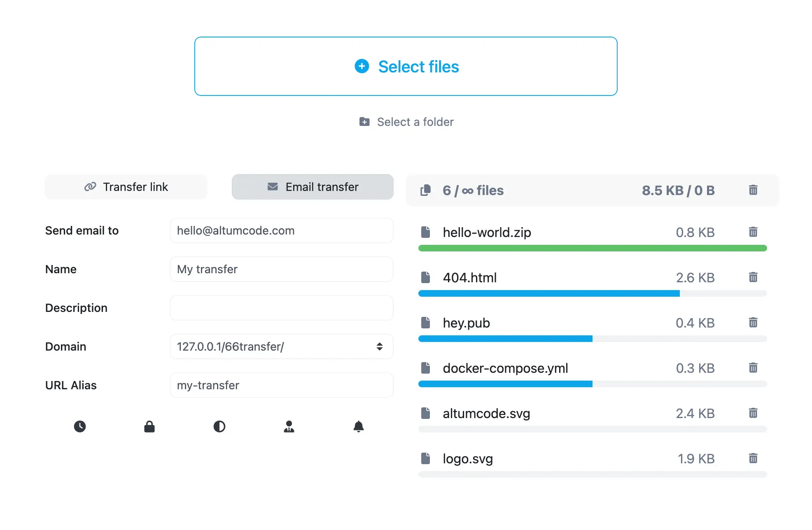Remove 404.html using its trash icon

tap(753, 277)
